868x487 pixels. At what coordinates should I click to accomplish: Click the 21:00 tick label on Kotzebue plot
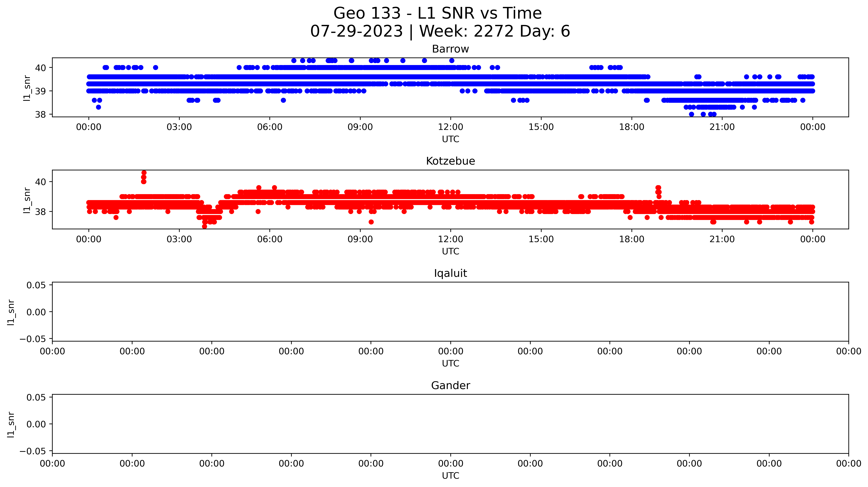coord(722,239)
